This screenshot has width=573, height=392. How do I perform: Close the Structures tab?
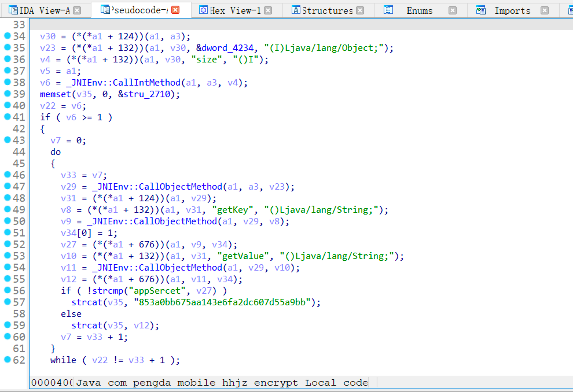pyautogui.click(x=360, y=11)
